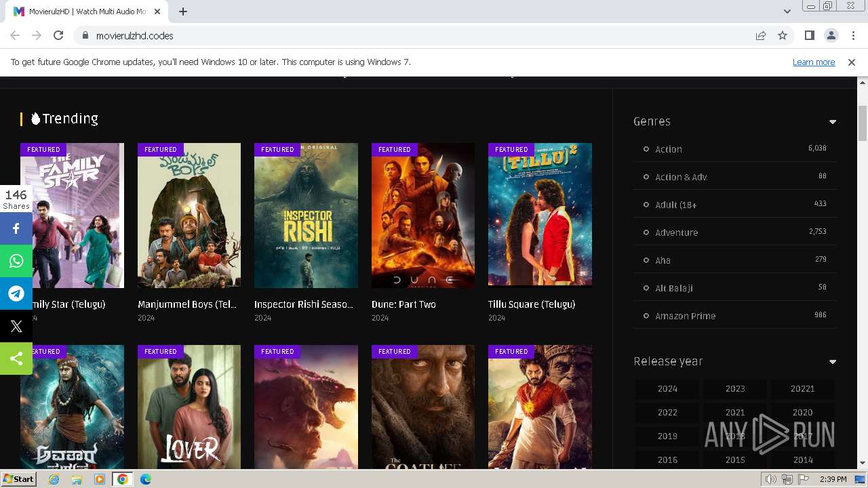Click the volume tray icon
This screenshot has height=488, width=868.
pyautogui.click(x=771, y=479)
